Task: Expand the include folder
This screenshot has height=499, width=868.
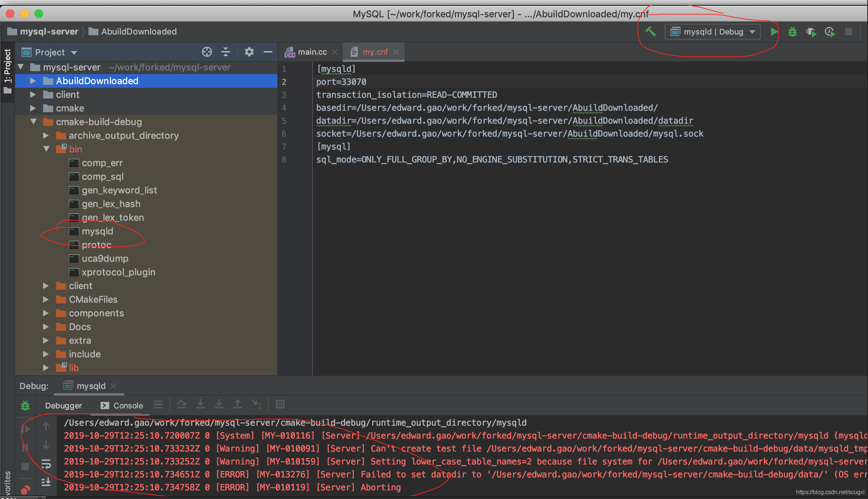Action: point(46,354)
